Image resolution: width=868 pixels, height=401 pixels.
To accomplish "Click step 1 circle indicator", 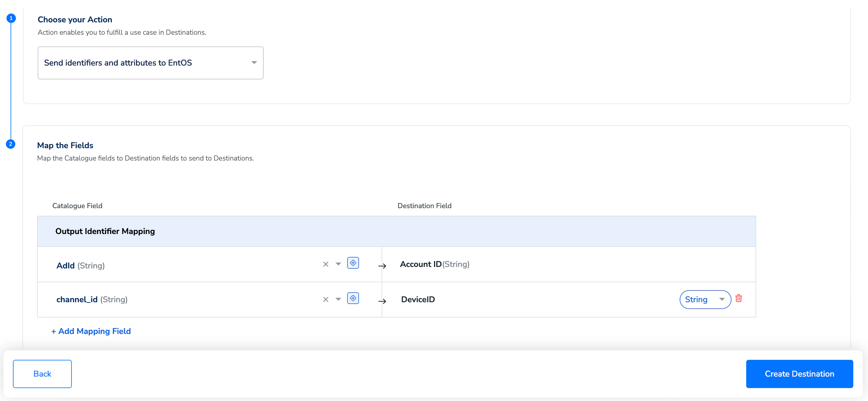I will coord(11,18).
